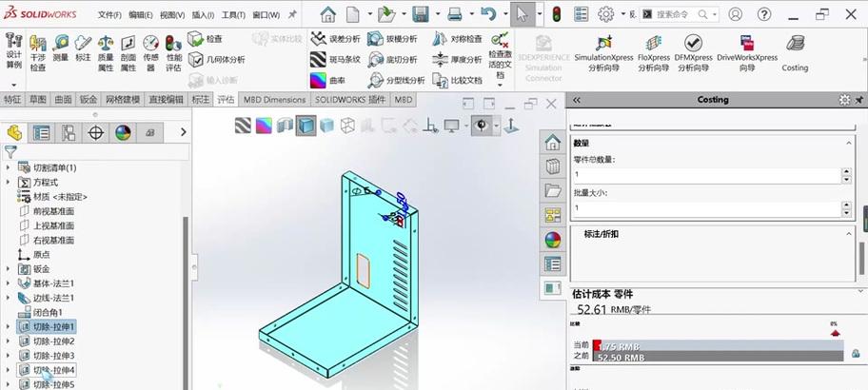Select the 传感器 sensor tool
This screenshot has width=868, height=390.
point(150,53)
